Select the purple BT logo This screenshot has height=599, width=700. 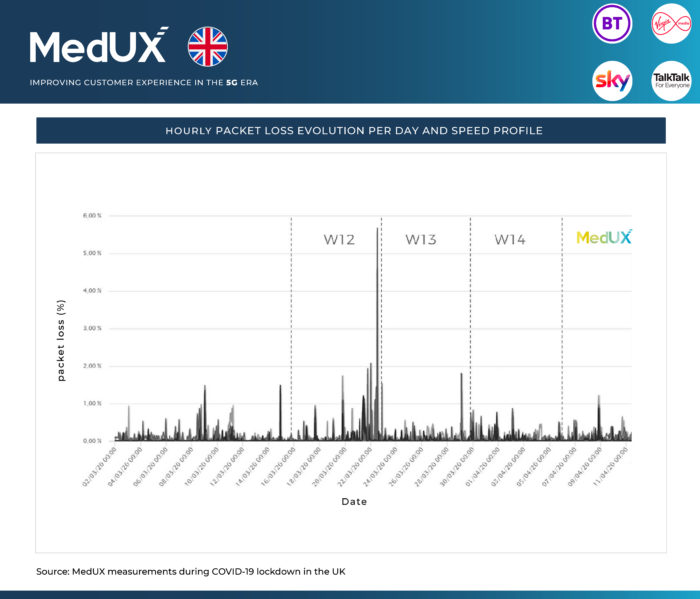click(x=612, y=23)
